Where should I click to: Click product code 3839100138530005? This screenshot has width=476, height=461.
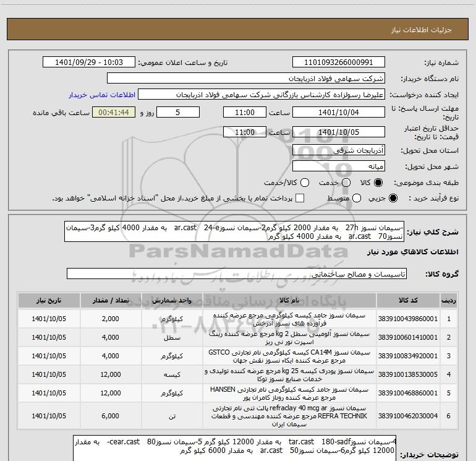click(408, 374)
